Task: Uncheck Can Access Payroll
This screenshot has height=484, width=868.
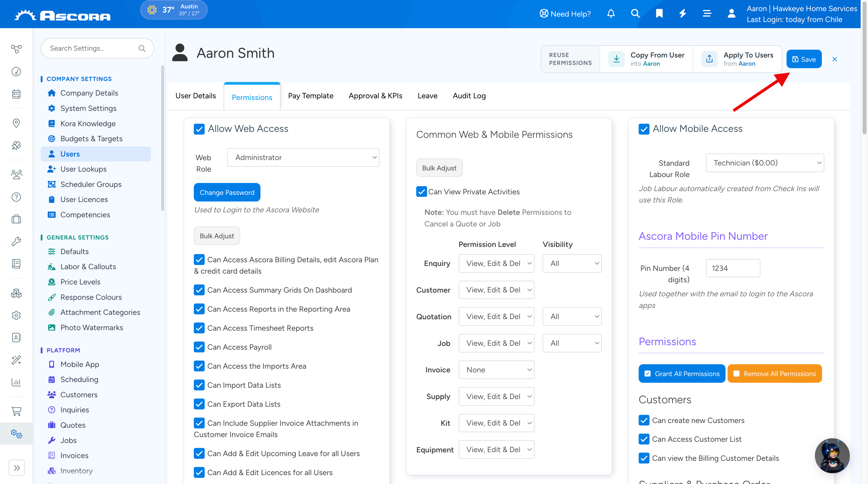Action: 199,347
